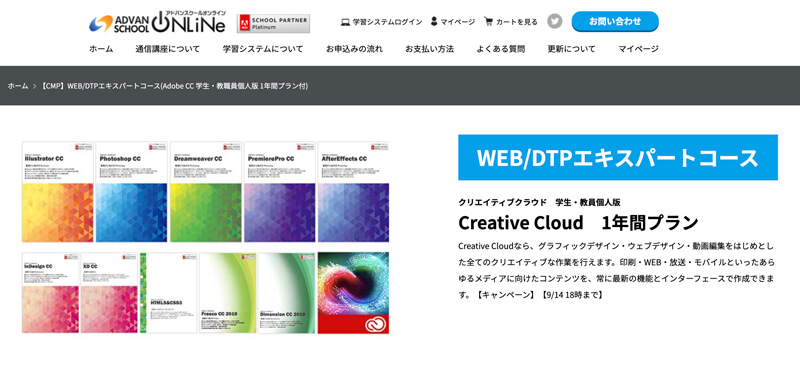The width and height of the screenshot is (800, 378).
Task: Click the HTML5&CSS3 textbook thumbnail
Action: 168,293
